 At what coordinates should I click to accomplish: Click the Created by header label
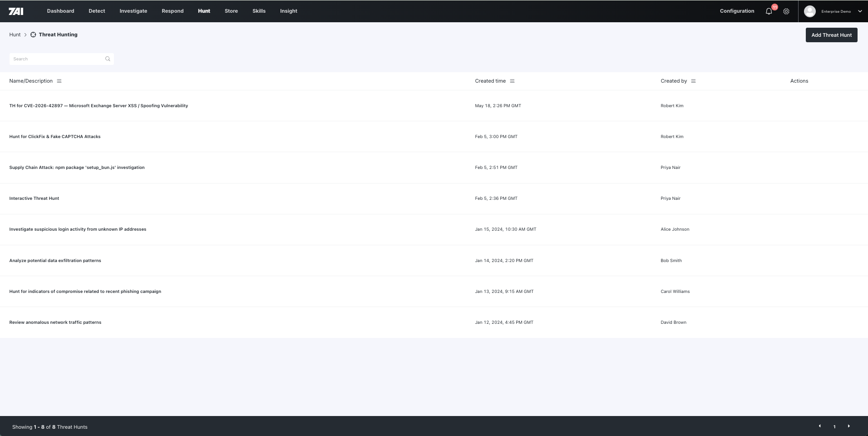click(x=674, y=81)
